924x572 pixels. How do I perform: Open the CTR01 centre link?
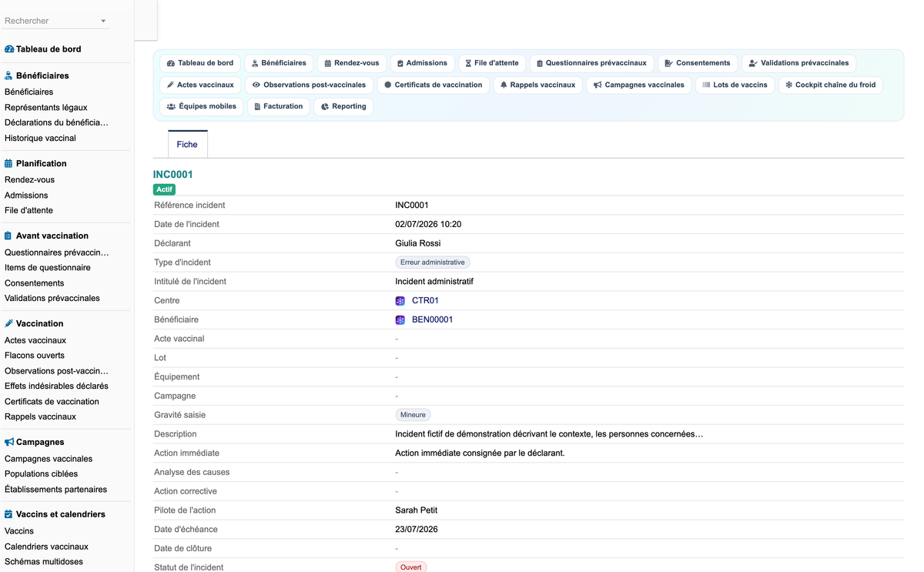point(425,301)
